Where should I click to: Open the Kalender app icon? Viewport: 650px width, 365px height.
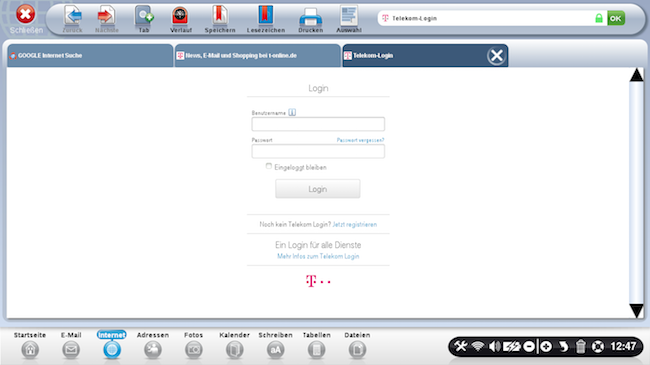pyautogui.click(x=234, y=350)
